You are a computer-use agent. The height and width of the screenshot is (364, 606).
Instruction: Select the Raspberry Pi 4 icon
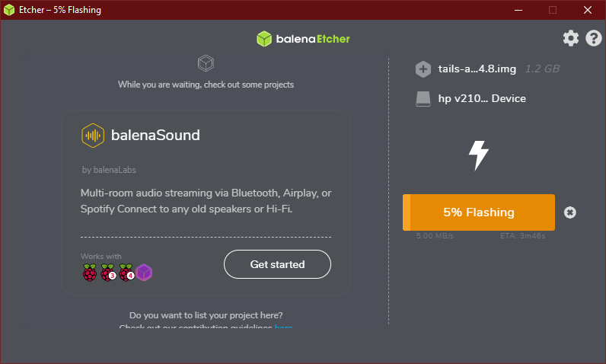[126, 272]
